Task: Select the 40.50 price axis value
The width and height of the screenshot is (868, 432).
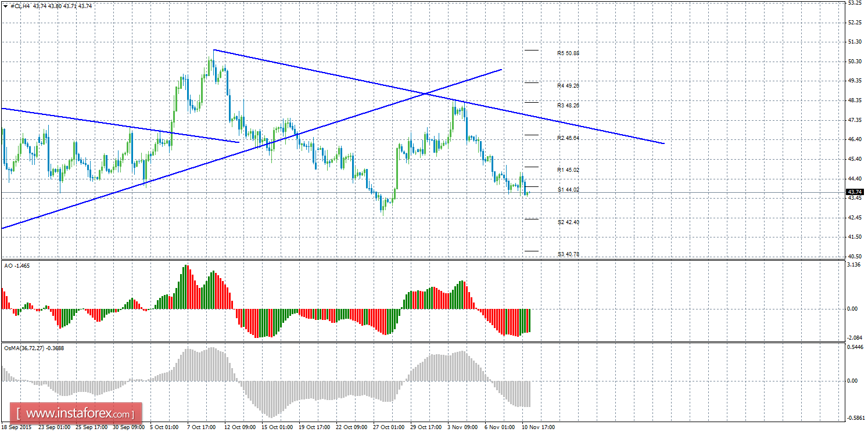Action: click(x=855, y=257)
